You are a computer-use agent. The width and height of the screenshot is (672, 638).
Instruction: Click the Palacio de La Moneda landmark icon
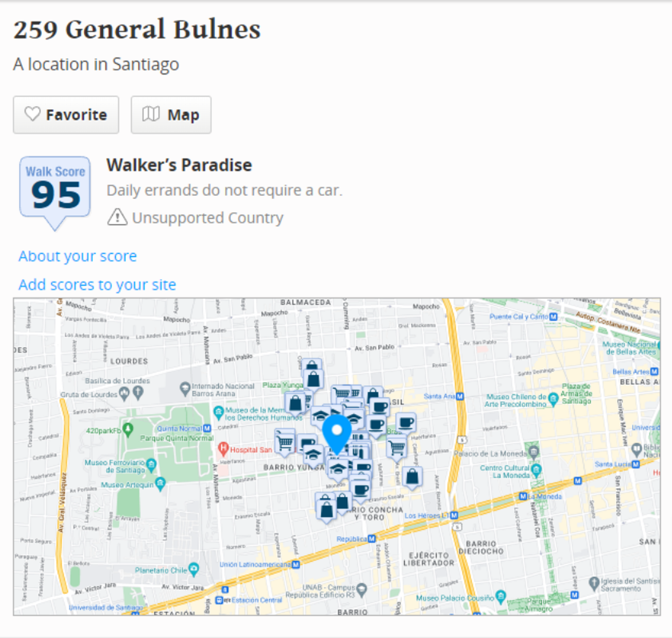click(534, 451)
